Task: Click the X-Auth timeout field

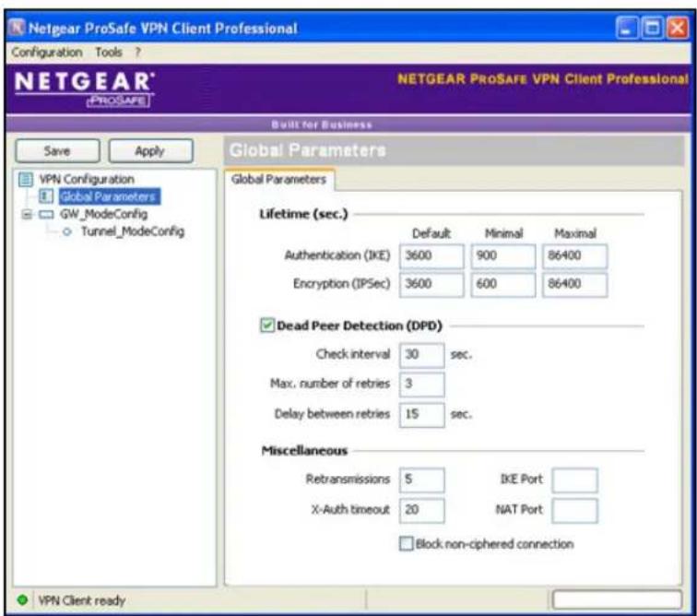Action: (x=422, y=510)
